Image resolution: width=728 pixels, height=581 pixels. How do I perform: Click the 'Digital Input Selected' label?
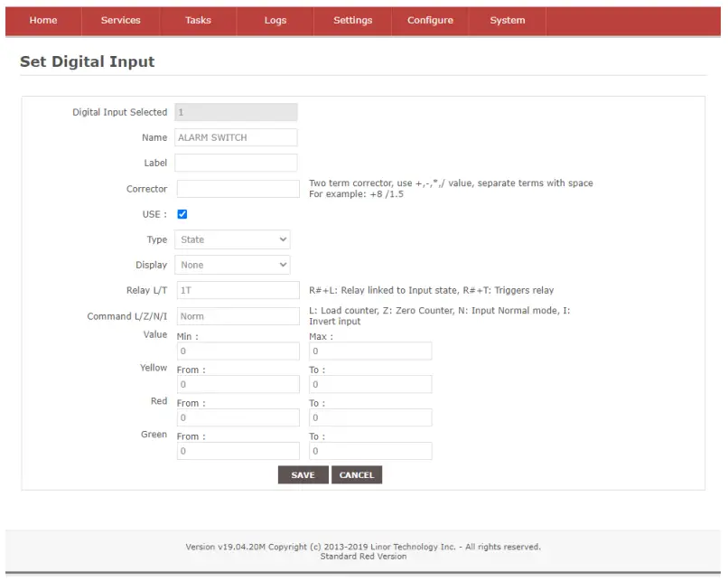(x=120, y=112)
